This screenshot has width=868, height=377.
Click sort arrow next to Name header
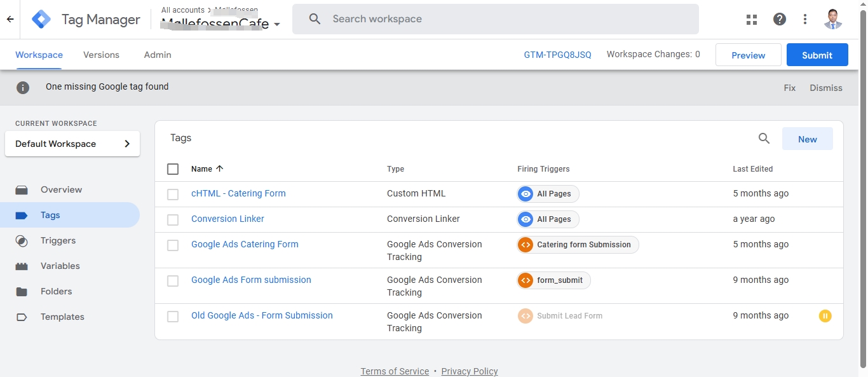tap(220, 169)
